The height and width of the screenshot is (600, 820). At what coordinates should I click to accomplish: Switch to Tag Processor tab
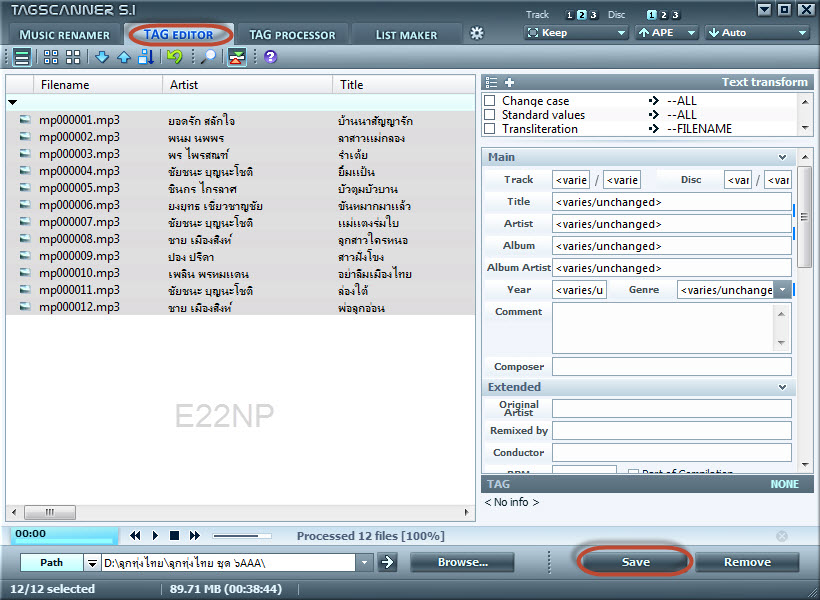point(292,35)
